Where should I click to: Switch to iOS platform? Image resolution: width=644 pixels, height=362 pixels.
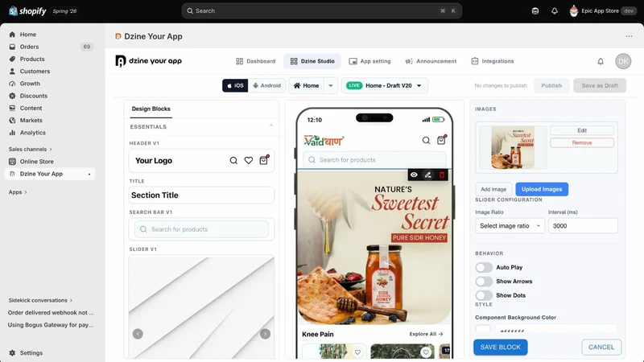point(235,86)
